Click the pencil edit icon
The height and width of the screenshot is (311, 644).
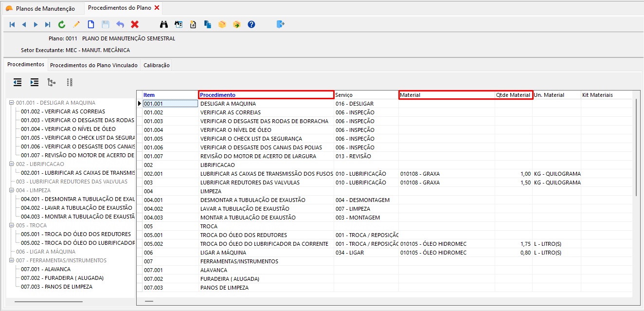click(x=76, y=24)
